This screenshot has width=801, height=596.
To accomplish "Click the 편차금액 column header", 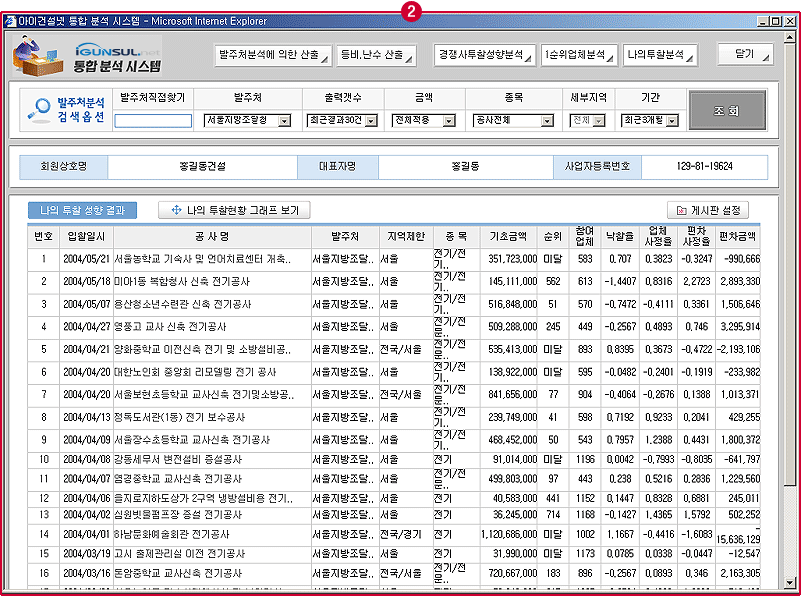I will coord(738,236).
